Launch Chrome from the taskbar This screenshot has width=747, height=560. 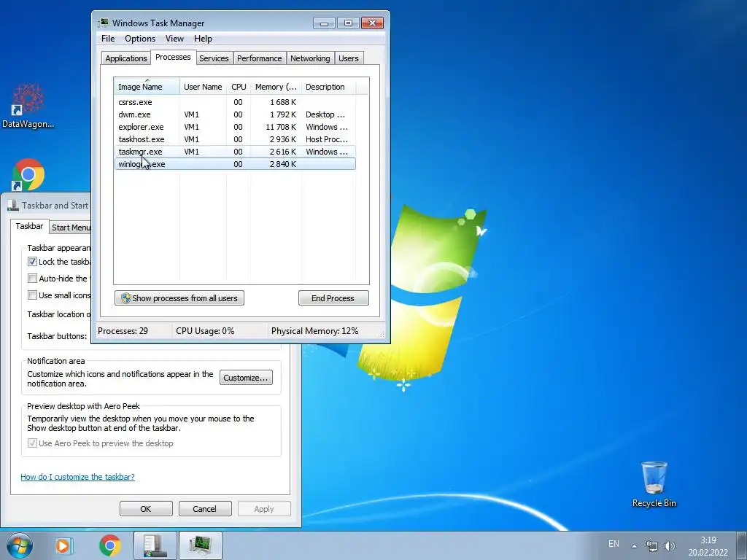[x=110, y=545]
